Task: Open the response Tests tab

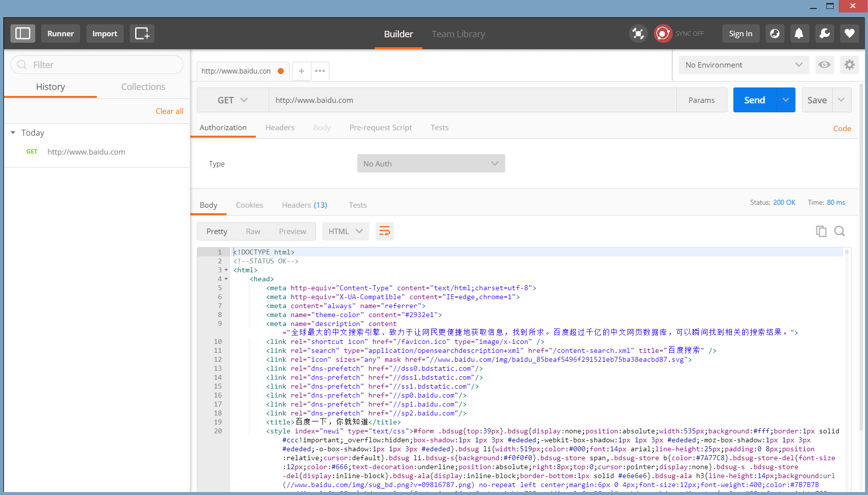Action: [358, 205]
